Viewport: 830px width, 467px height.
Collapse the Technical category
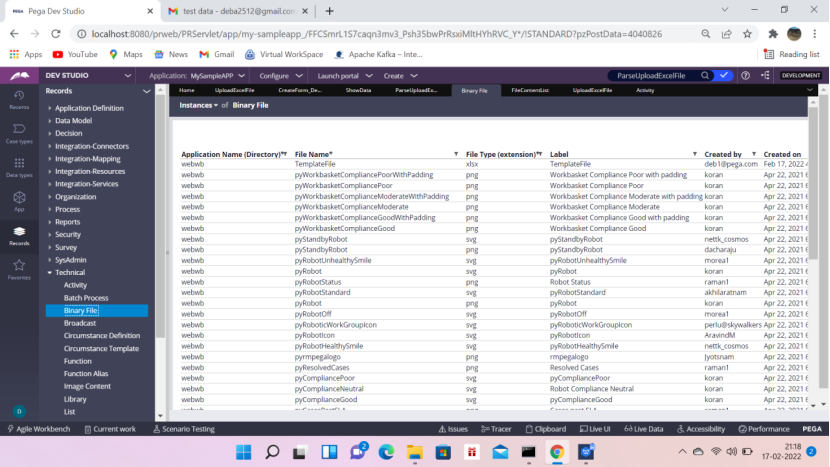50,273
